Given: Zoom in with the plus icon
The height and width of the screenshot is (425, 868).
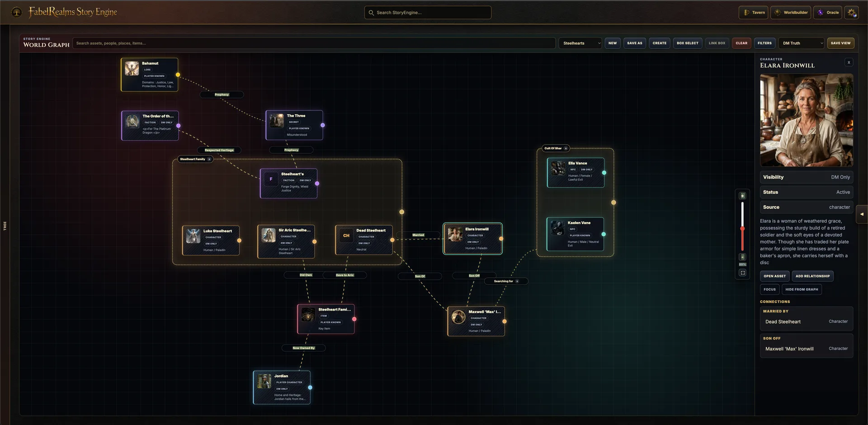Looking at the screenshot, I should pyautogui.click(x=742, y=196).
